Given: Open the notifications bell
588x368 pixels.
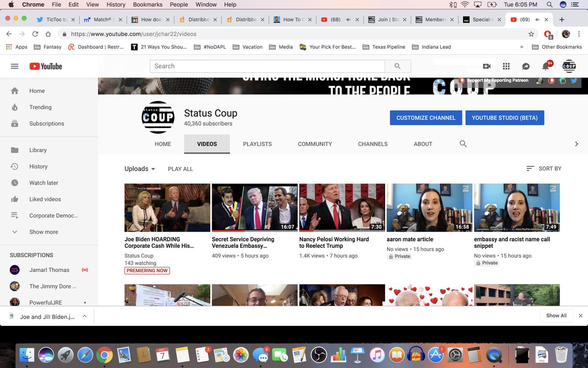Looking at the screenshot, I should coord(545,66).
